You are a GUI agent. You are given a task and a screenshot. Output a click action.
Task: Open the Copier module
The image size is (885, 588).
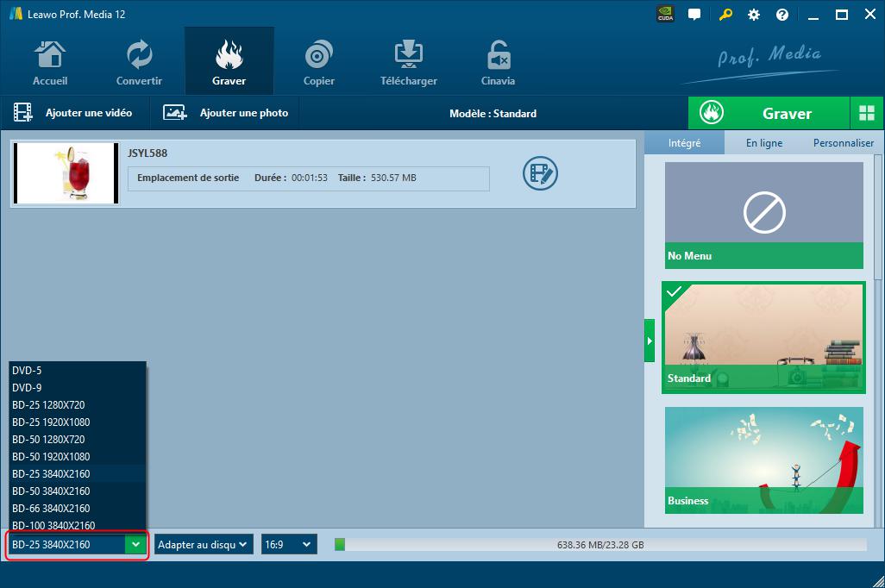coord(319,62)
